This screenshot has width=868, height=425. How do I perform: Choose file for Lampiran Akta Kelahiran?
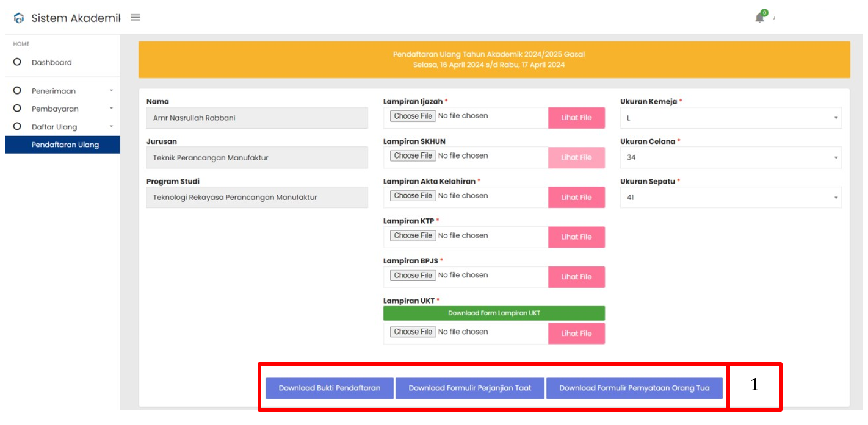413,196
